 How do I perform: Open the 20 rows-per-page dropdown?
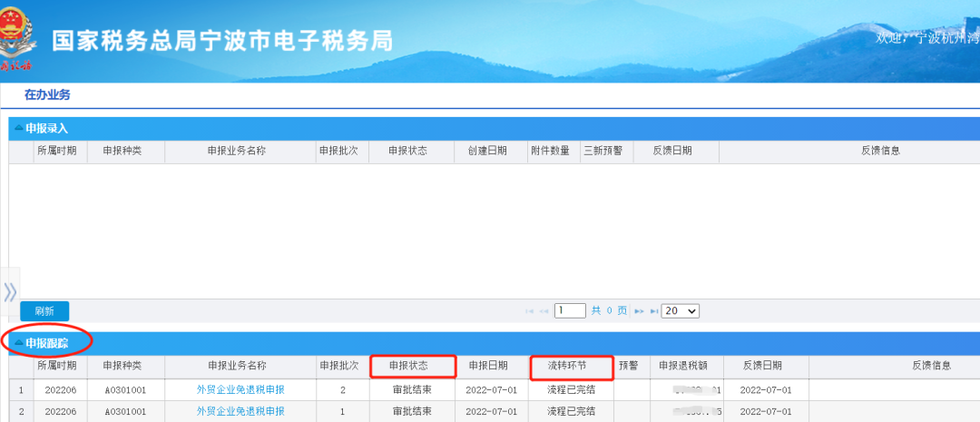pos(681,310)
